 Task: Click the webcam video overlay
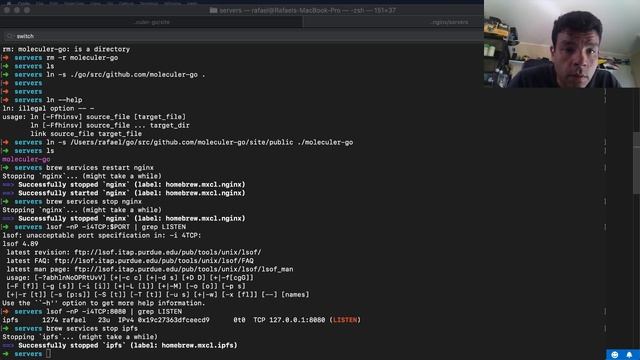coord(562,44)
